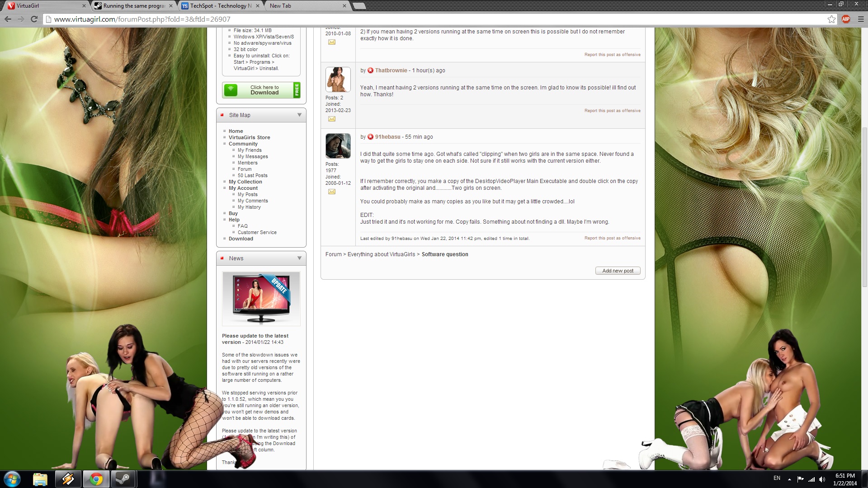Open the taskbar clock and date
This screenshot has width=868, height=488.
pos(845,479)
